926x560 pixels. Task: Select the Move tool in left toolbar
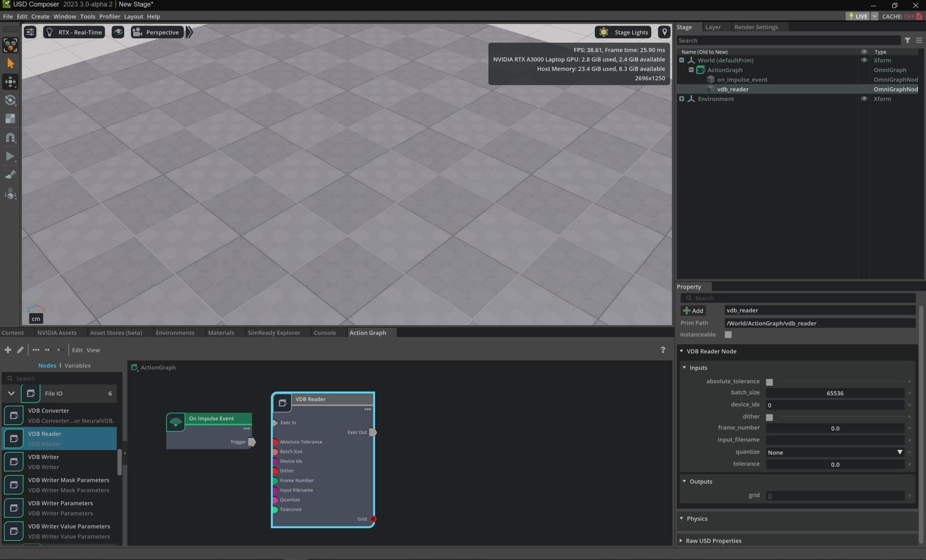coord(10,82)
